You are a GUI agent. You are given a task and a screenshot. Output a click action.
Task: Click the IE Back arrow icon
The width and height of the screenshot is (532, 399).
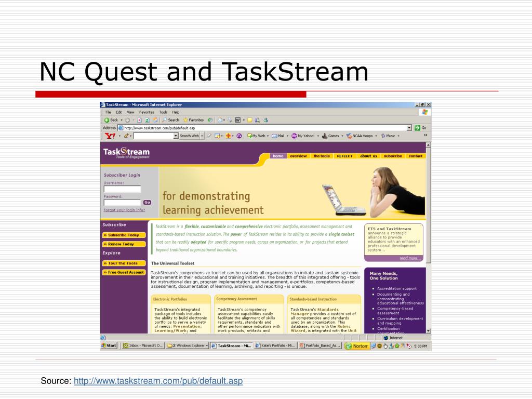(107, 120)
